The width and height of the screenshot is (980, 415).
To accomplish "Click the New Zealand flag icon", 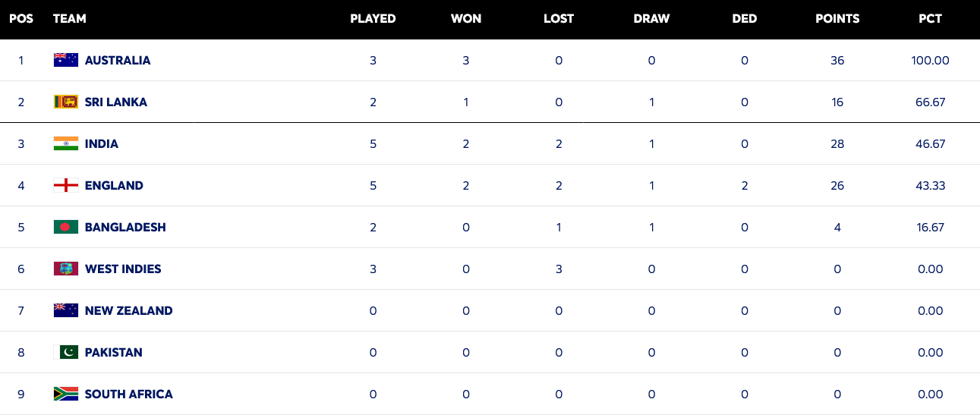I will tap(66, 310).
